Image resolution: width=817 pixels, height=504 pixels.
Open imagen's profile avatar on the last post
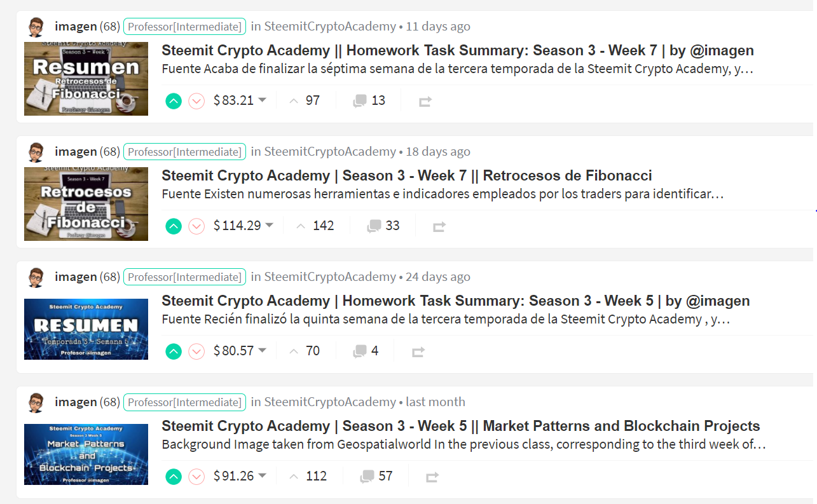tap(37, 402)
